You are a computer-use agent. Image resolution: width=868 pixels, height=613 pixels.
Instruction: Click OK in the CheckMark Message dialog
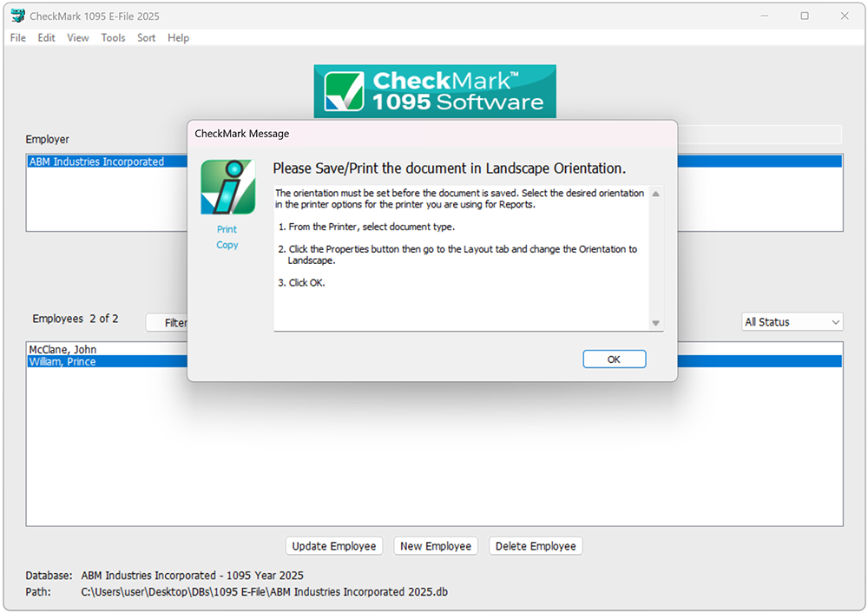tap(614, 359)
